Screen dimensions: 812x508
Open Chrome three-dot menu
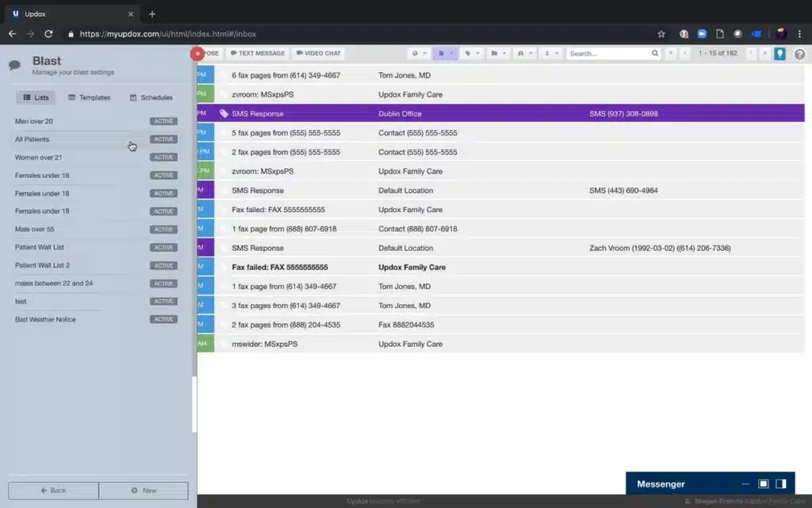pos(799,34)
